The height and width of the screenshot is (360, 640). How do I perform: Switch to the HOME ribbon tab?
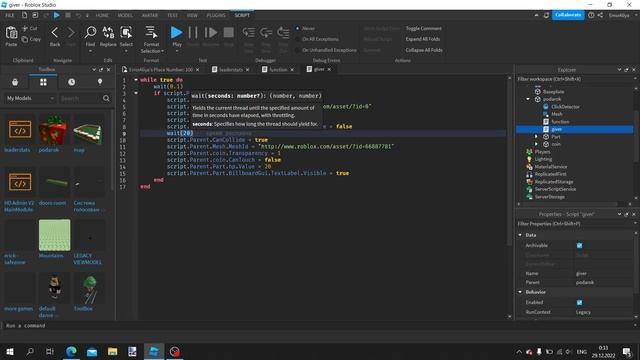102,15
